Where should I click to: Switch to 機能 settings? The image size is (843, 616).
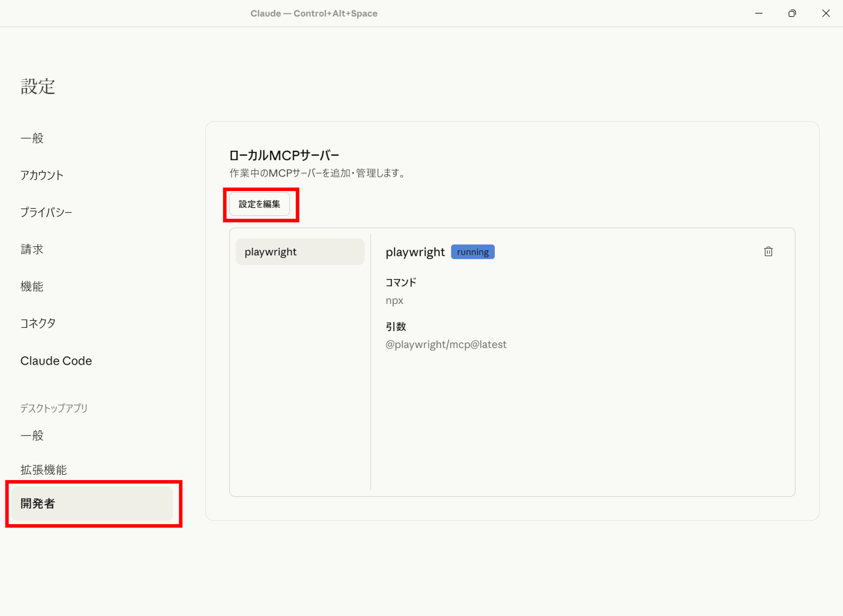(x=32, y=287)
